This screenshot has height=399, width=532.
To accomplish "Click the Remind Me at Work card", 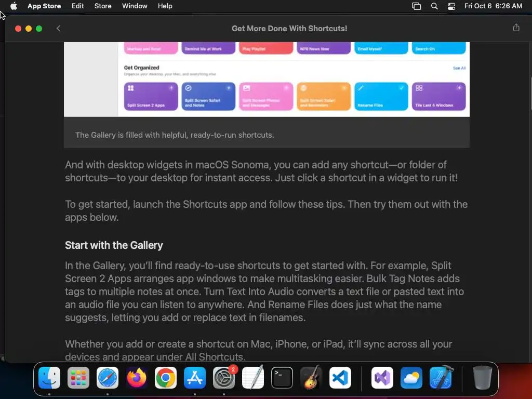I will coord(208,48).
